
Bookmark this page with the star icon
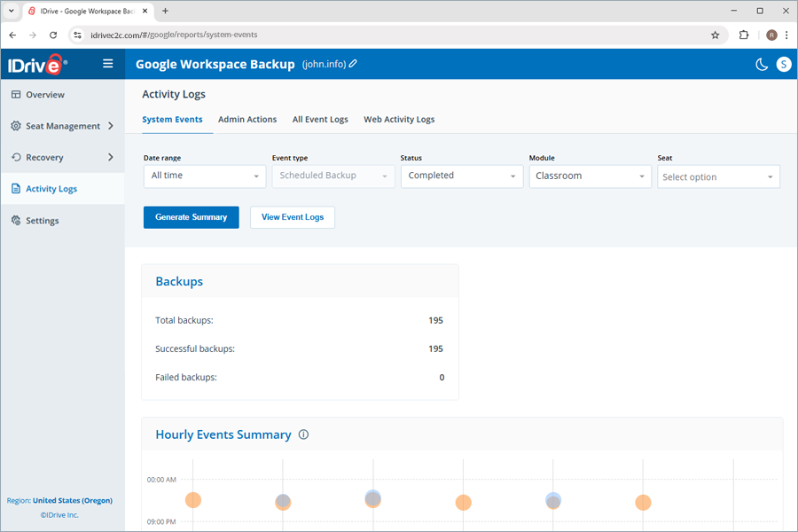click(x=716, y=35)
